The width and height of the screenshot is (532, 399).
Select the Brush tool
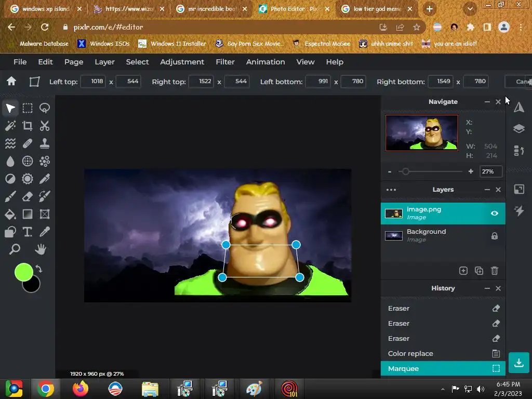pos(10,196)
